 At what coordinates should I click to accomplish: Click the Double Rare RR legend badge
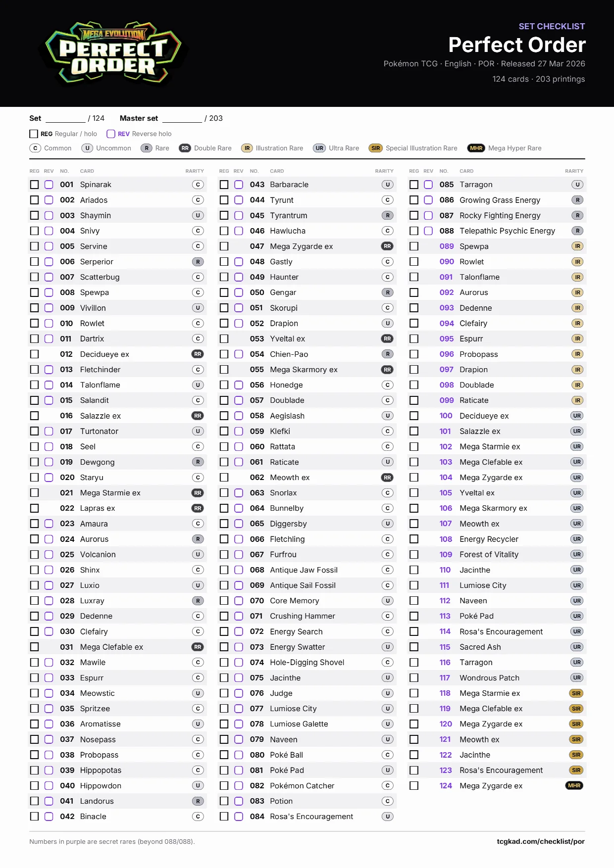[x=185, y=148]
